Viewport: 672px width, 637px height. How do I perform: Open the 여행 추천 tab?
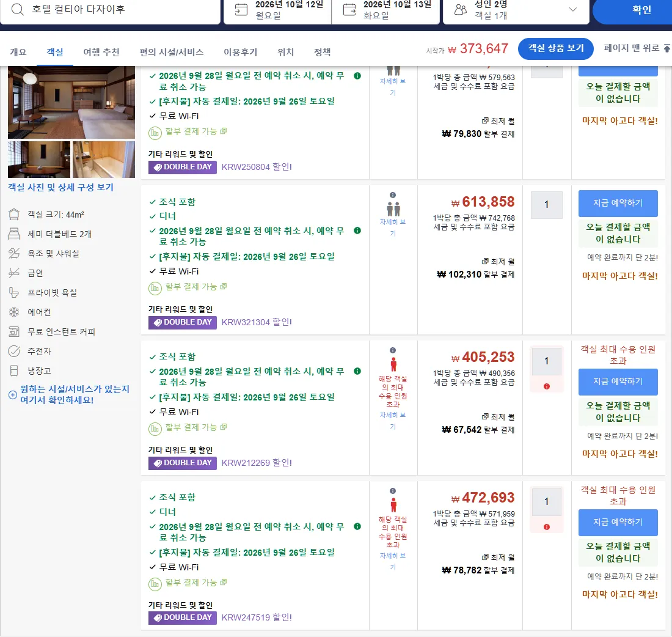pos(101,52)
